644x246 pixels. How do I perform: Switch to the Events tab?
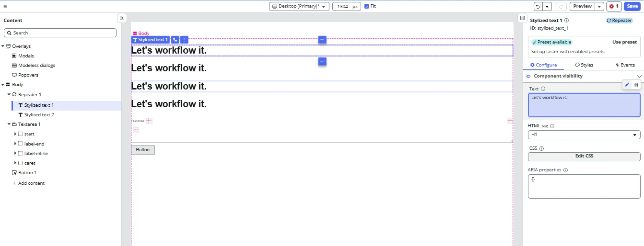click(625, 65)
